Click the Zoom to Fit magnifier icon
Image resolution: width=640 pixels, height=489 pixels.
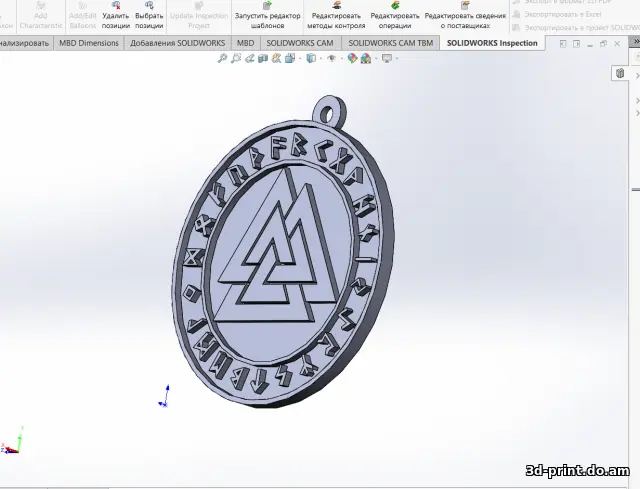(222, 58)
